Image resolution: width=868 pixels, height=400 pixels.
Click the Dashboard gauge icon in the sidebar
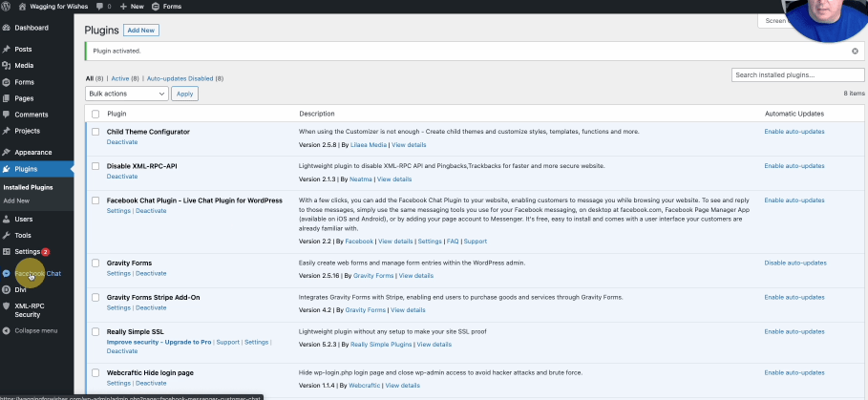7,28
